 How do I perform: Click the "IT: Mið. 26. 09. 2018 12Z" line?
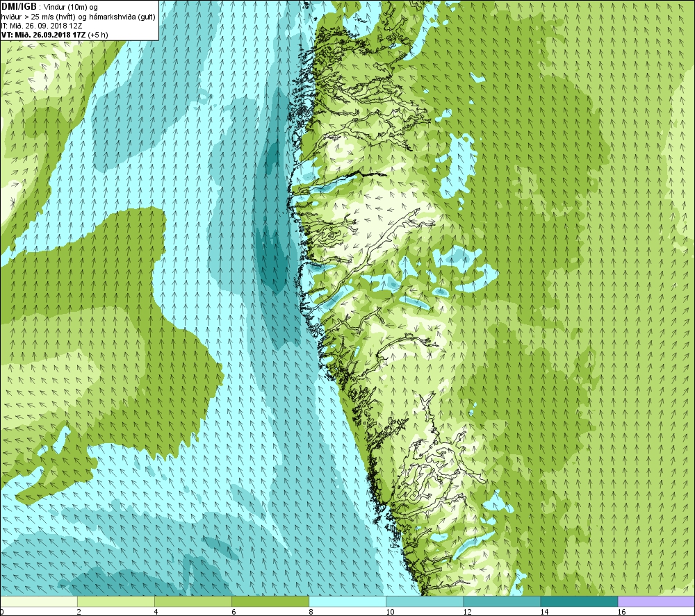pos(41,26)
